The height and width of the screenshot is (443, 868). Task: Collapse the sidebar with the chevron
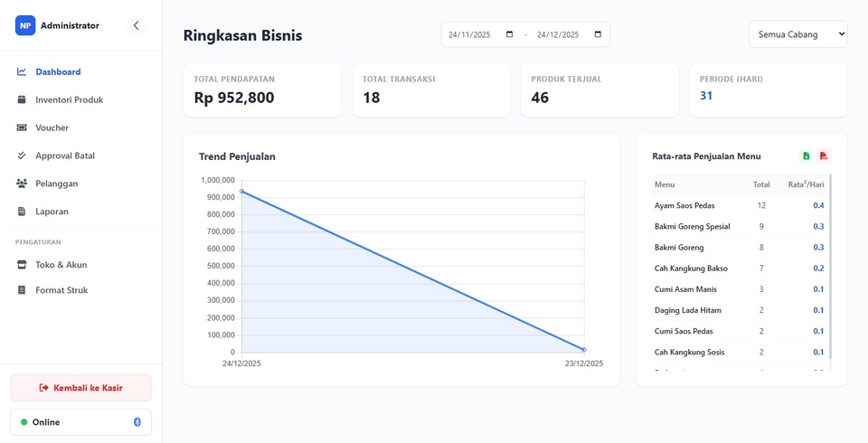point(137,25)
